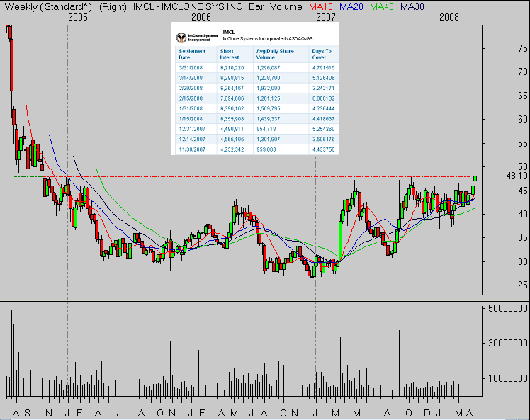Select the MA20 moving average label
Viewport: 530px width, 420px height.
[x=351, y=6]
